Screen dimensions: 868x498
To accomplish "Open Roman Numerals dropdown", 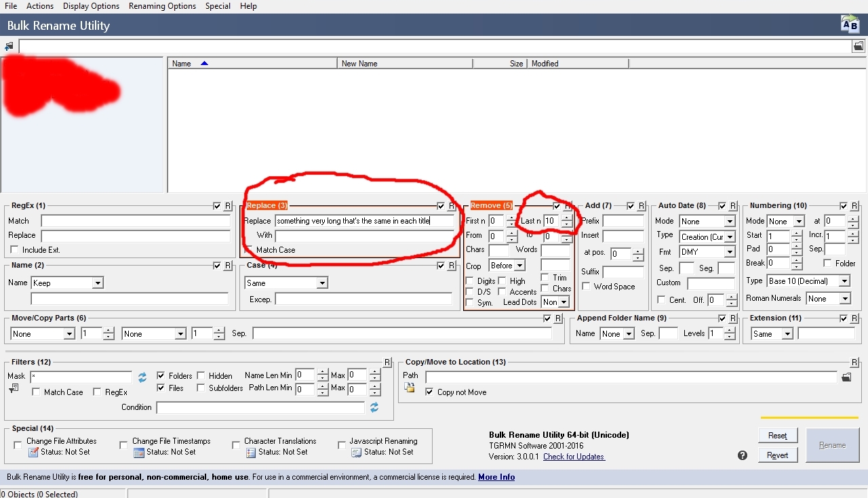I will 828,299.
